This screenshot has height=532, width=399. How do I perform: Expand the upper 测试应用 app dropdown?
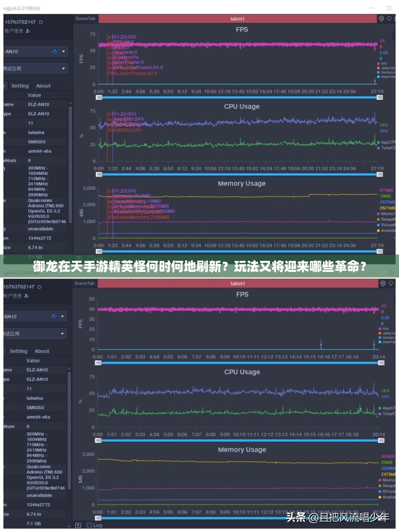pyautogui.click(x=63, y=69)
